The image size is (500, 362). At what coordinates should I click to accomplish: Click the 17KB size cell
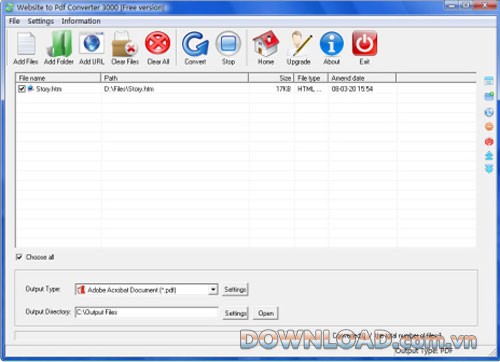click(283, 89)
